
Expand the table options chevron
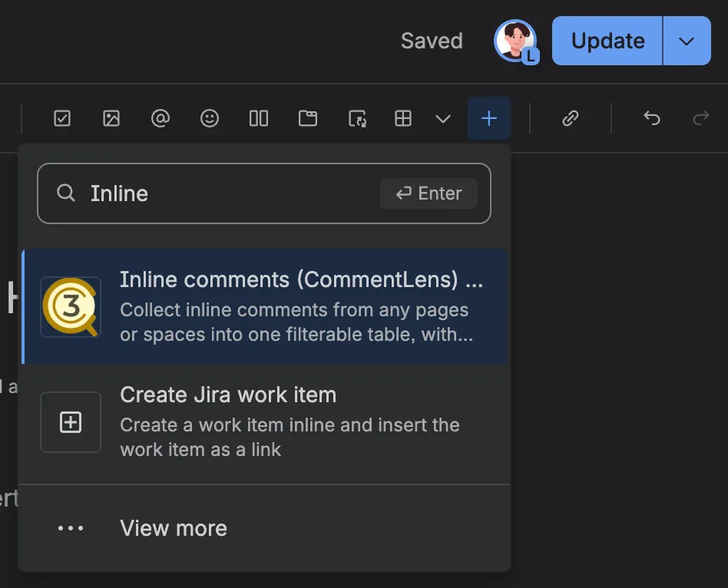443,119
